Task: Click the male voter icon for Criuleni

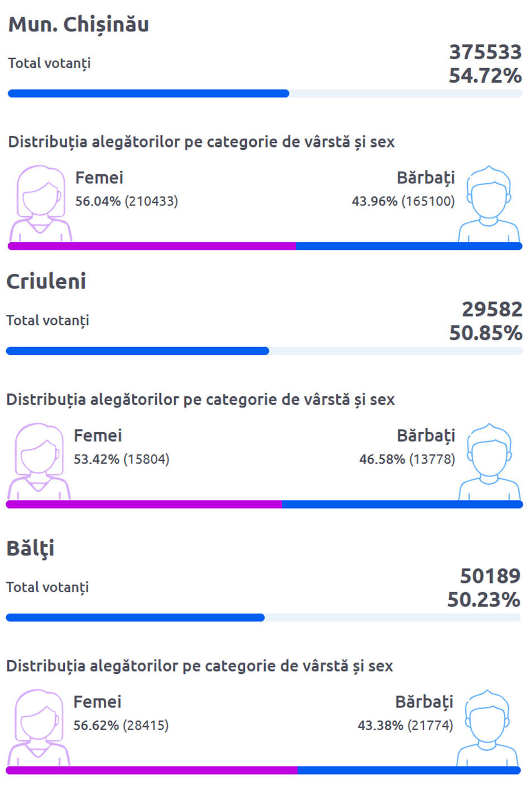Action: click(489, 461)
